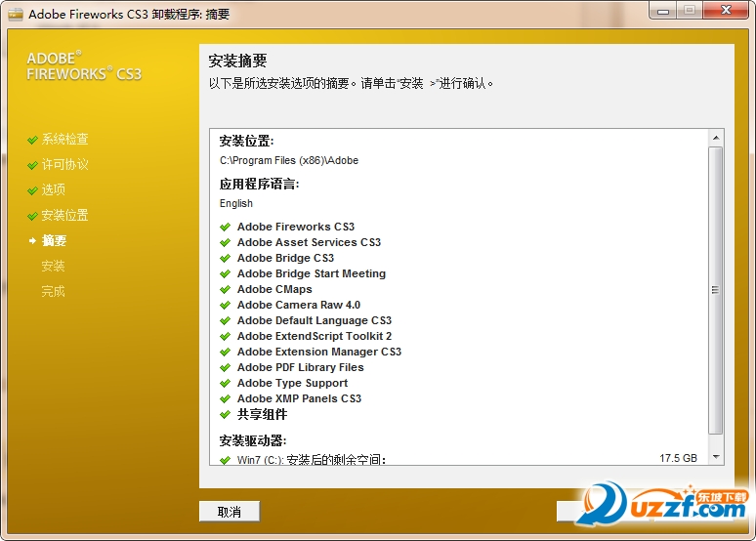756x541 pixels.
Task: Click the green check next to 许可协议 step
Action: pos(33,165)
